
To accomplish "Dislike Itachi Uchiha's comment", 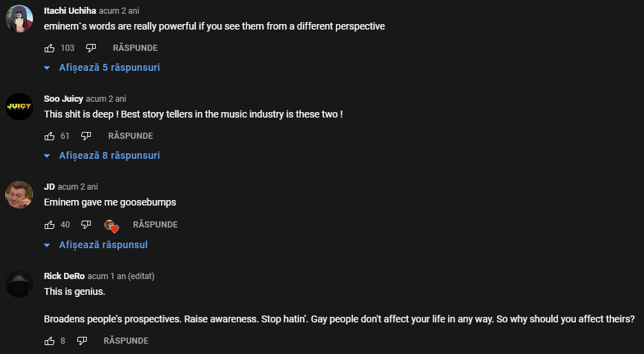I will 91,48.
